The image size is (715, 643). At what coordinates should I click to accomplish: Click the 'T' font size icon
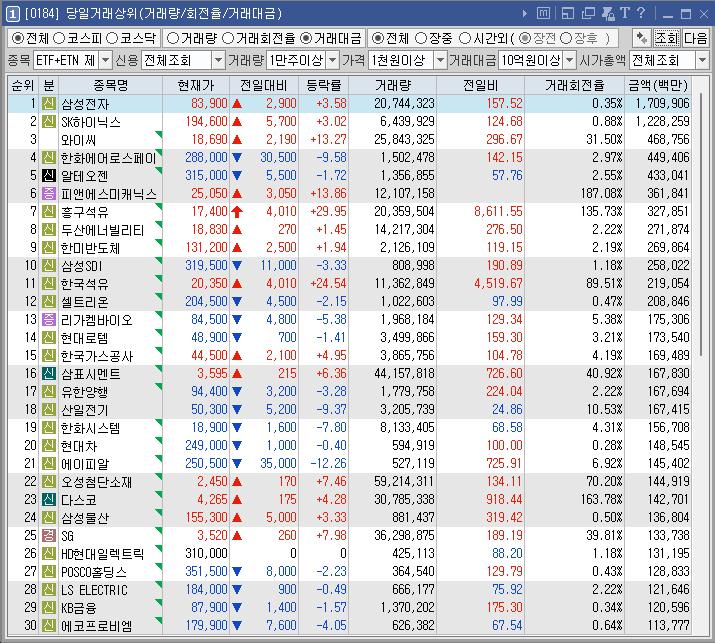(x=625, y=13)
